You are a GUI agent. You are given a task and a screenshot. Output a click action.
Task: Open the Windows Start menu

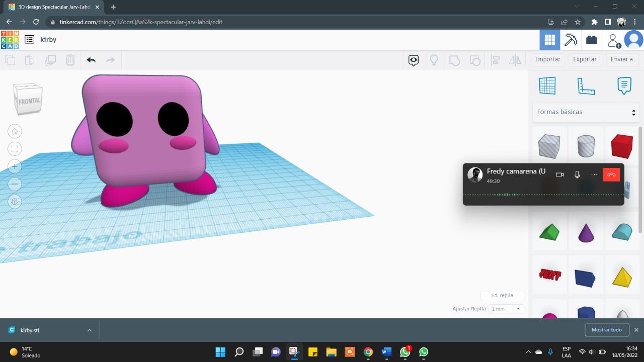coord(220,352)
